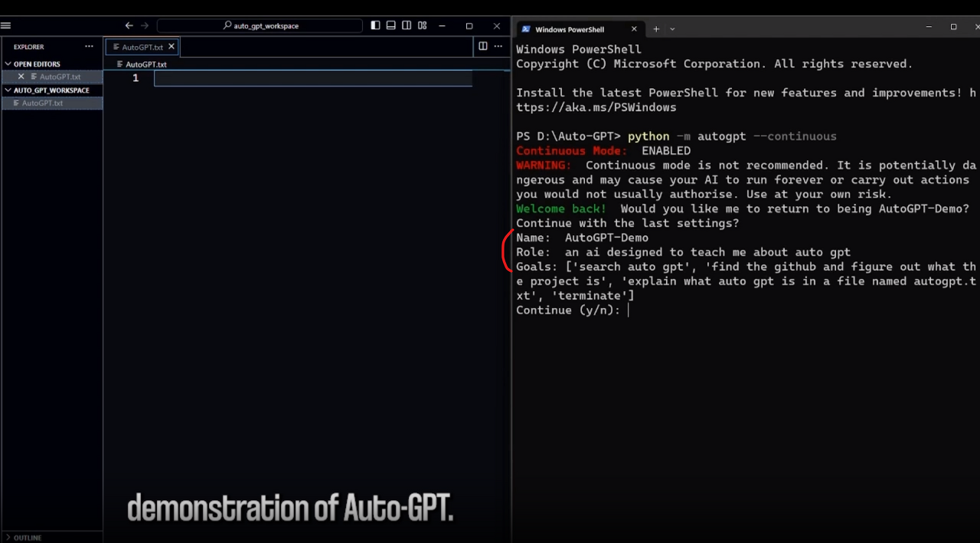The image size is (980, 543).
Task: Select AutoGPT.txt in the AUTO_GPT_WORKSPACE folder
Action: point(52,103)
